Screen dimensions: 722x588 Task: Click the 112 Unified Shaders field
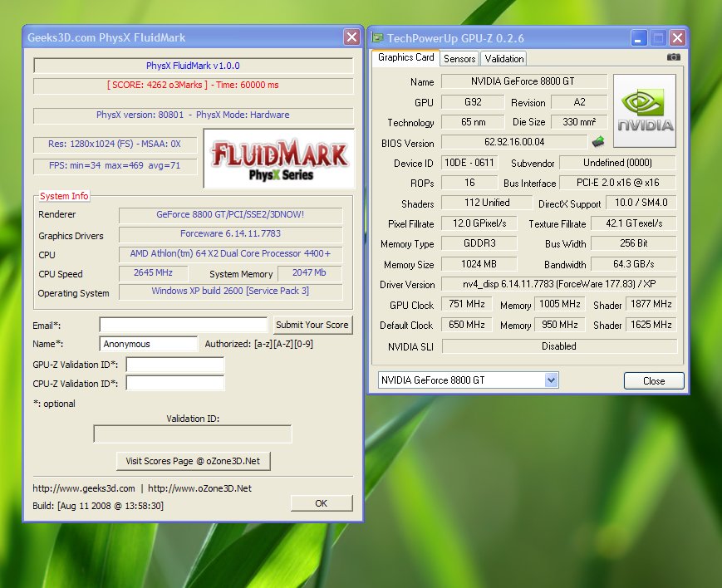coord(487,203)
